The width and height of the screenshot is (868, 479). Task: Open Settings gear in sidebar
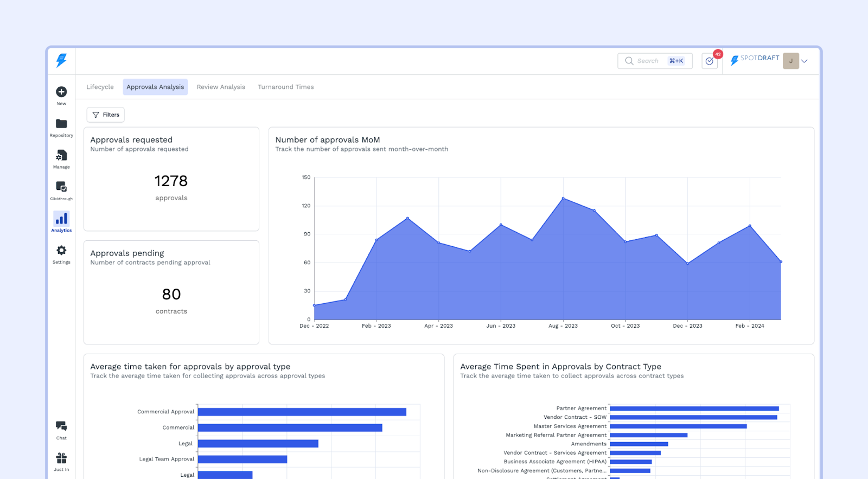tap(61, 251)
